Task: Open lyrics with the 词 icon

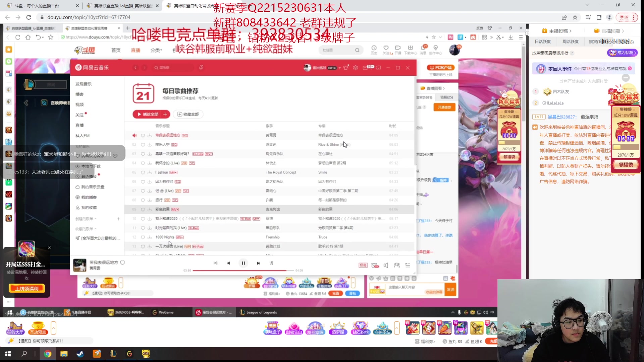Action: click(x=271, y=263)
